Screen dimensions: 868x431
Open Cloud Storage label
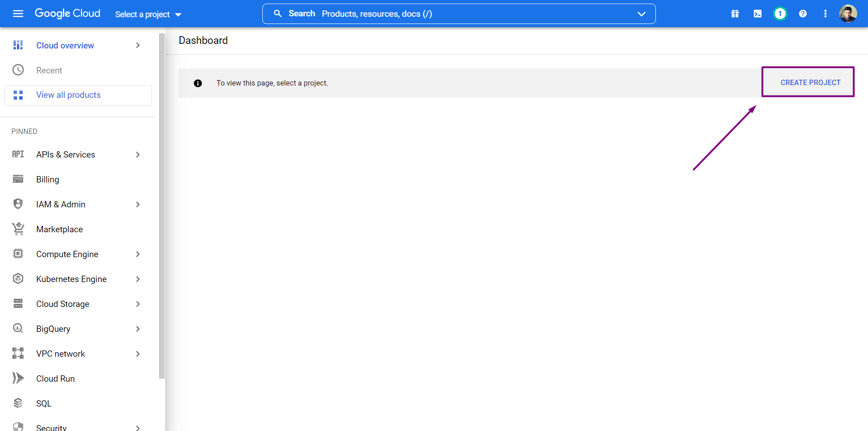click(x=63, y=304)
